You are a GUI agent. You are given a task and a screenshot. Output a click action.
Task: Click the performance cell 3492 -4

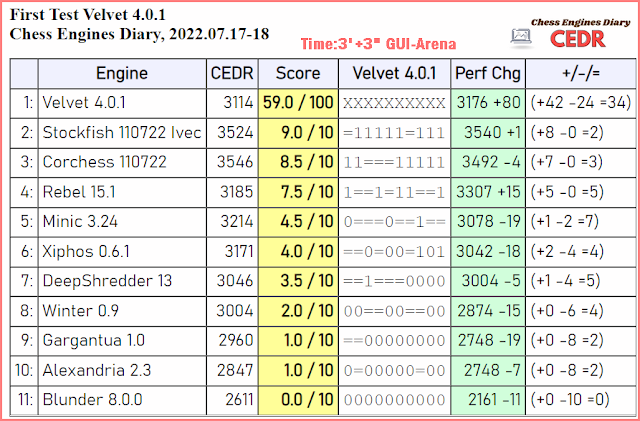point(488,162)
